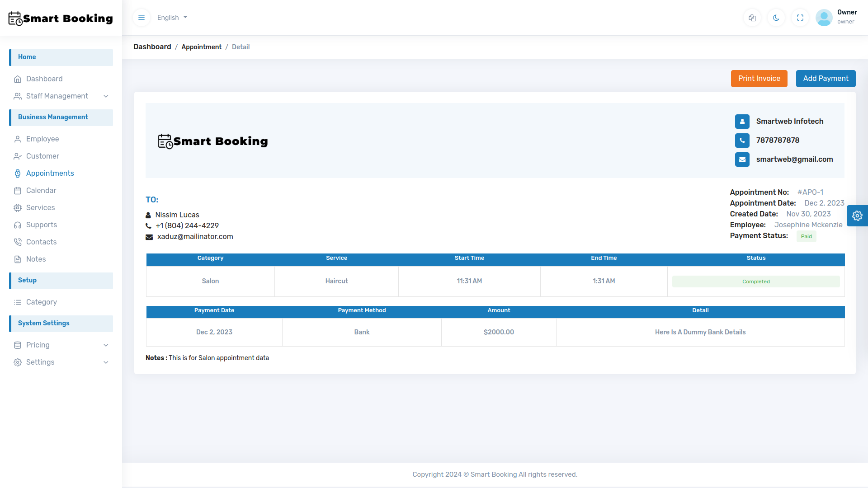
Task: Expand the Staff Management menu
Action: point(57,96)
